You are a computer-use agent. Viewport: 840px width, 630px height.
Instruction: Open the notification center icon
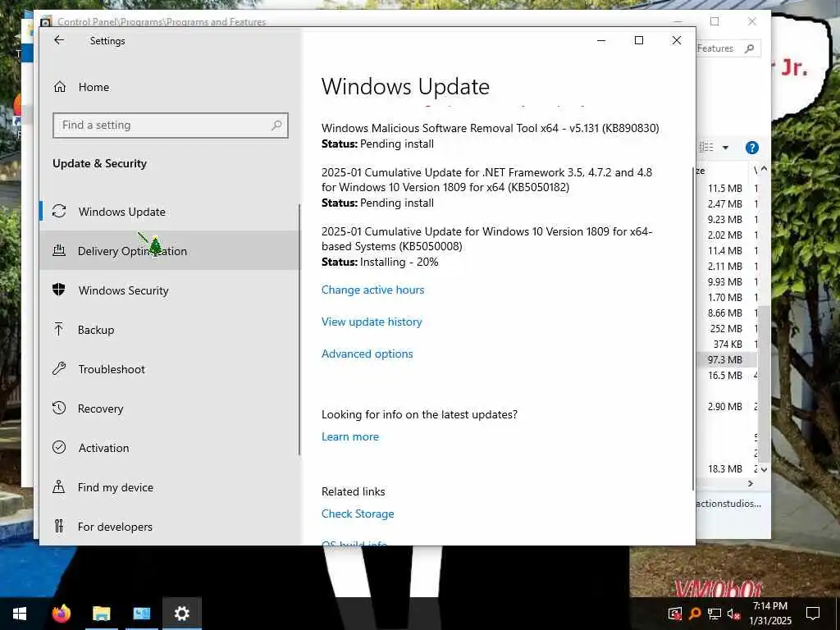coord(813,614)
